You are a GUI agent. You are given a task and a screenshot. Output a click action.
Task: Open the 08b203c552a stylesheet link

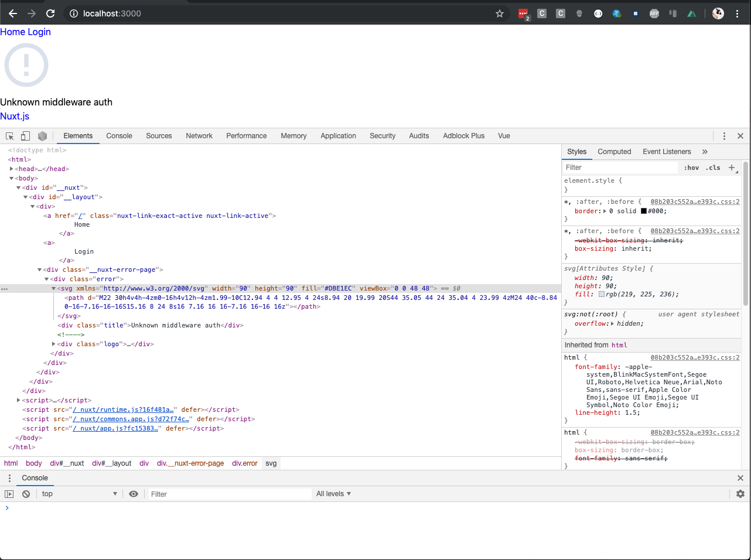coord(694,202)
